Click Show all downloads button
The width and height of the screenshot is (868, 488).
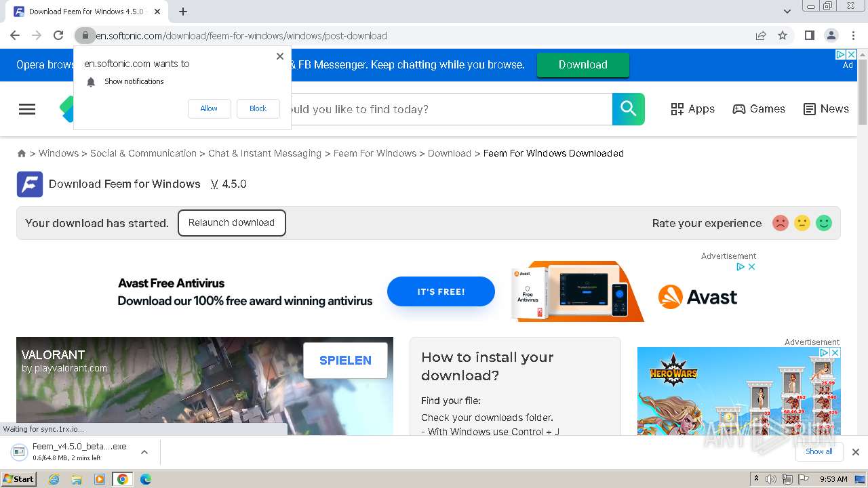point(819,452)
